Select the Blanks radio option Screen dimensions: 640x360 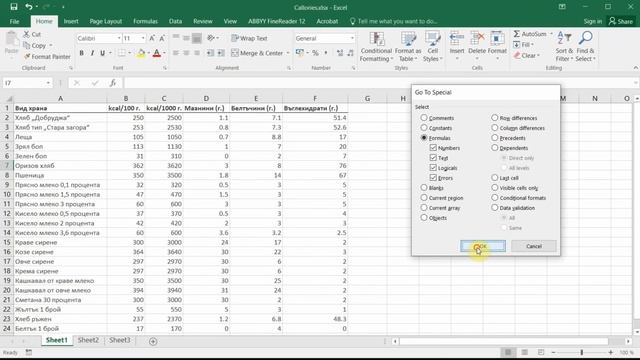pyautogui.click(x=424, y=188)
